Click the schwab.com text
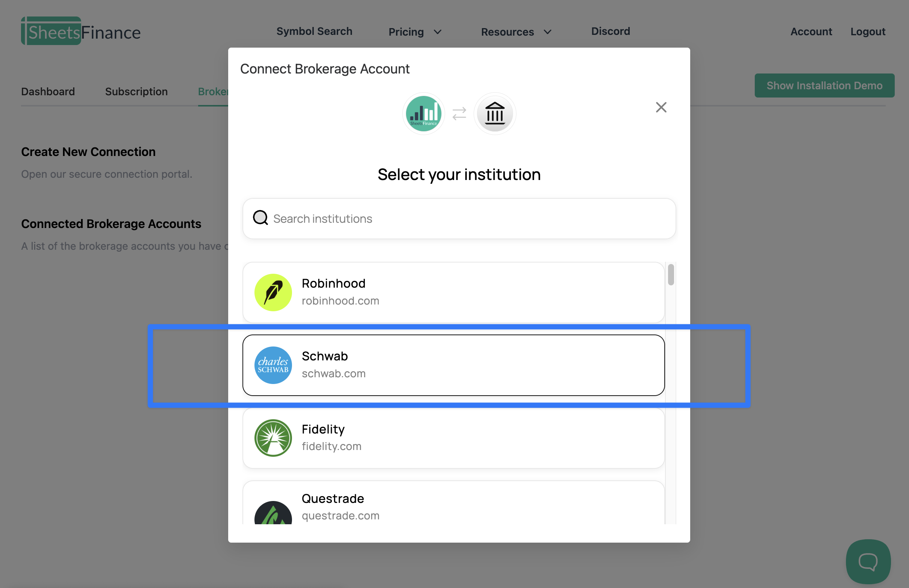Screen dimensions: 909x588 coord(333,373)
